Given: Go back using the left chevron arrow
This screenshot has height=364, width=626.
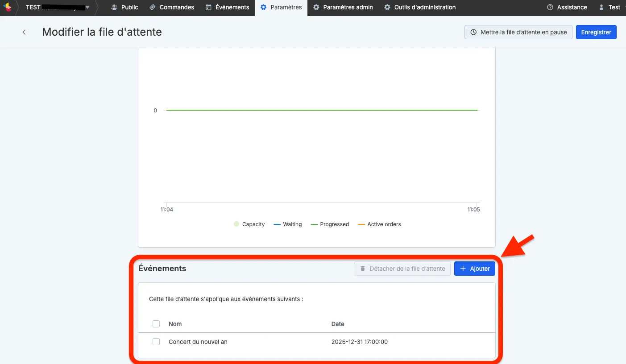Looking at the screenshot, I should pos(24,32).
